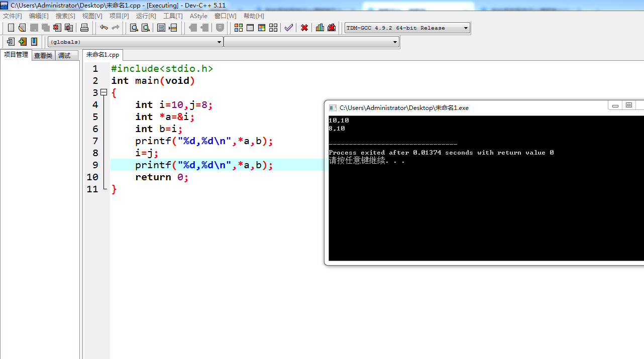The width and height of the screenshot is (644, 359).
Task: Print the file using the printer icon
Action: [x=84, y=28]
